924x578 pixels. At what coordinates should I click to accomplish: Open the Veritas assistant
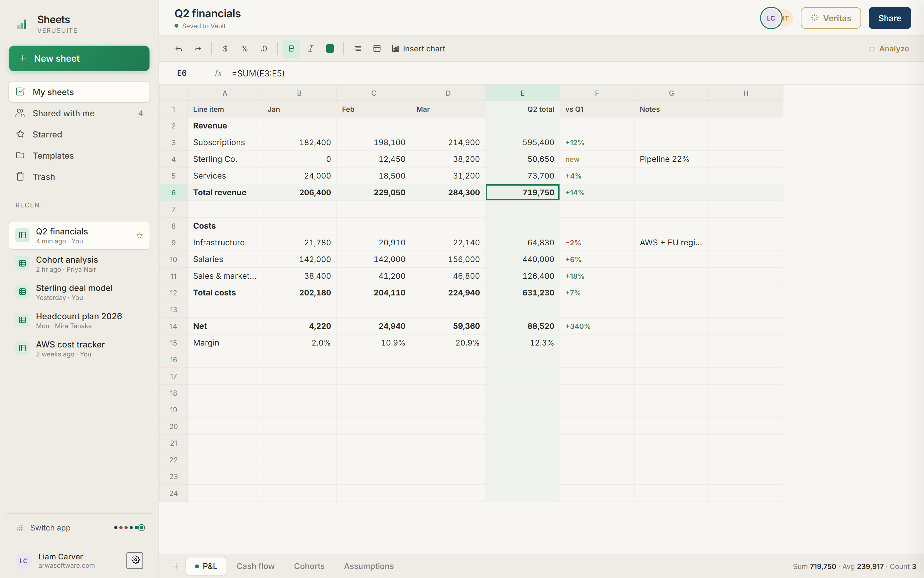pyautogui.click(x=831, y=18)
